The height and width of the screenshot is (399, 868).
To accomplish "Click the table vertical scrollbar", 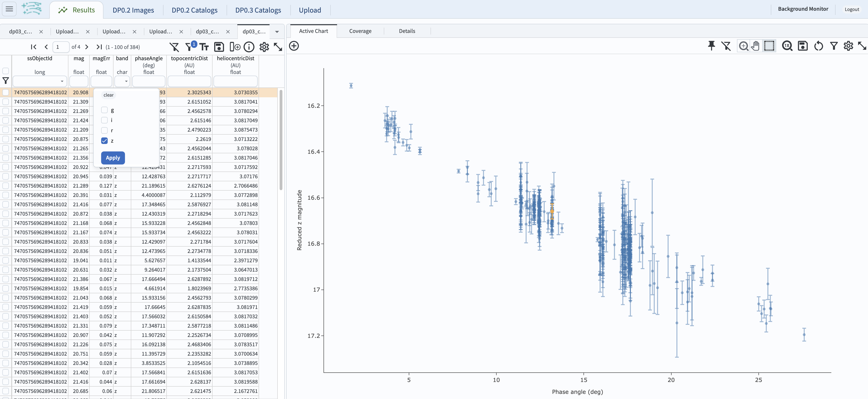I will click(281, 140).
